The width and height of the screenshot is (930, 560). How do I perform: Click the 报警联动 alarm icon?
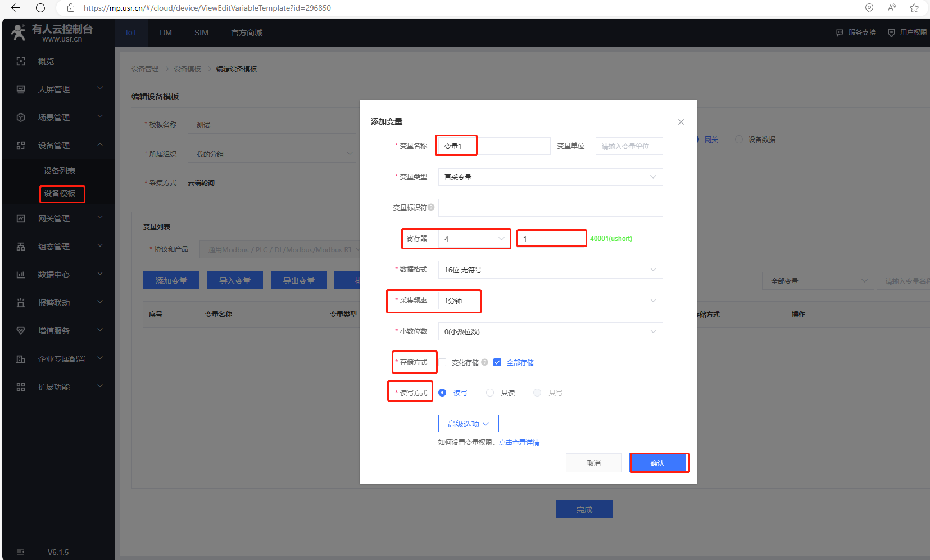[x=21, y=303]
